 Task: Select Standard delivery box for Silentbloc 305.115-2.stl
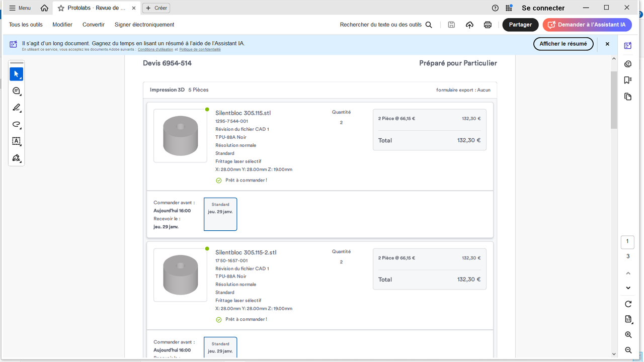(x=220, y=347)
